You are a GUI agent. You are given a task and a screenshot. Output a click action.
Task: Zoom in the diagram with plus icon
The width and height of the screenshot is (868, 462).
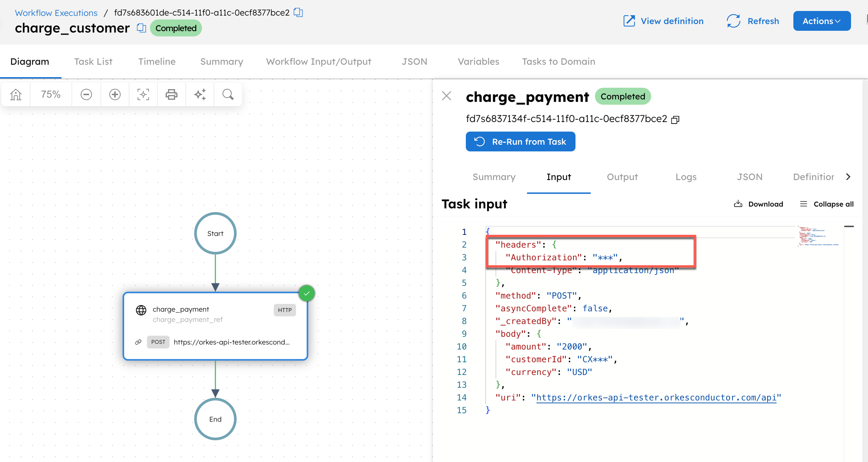point(115,94)
